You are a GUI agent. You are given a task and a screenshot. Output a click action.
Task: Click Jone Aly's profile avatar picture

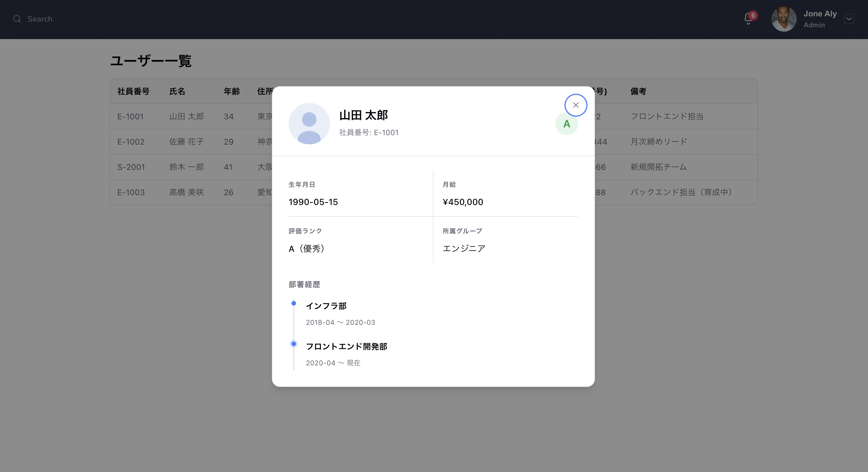tap(784, 19)
